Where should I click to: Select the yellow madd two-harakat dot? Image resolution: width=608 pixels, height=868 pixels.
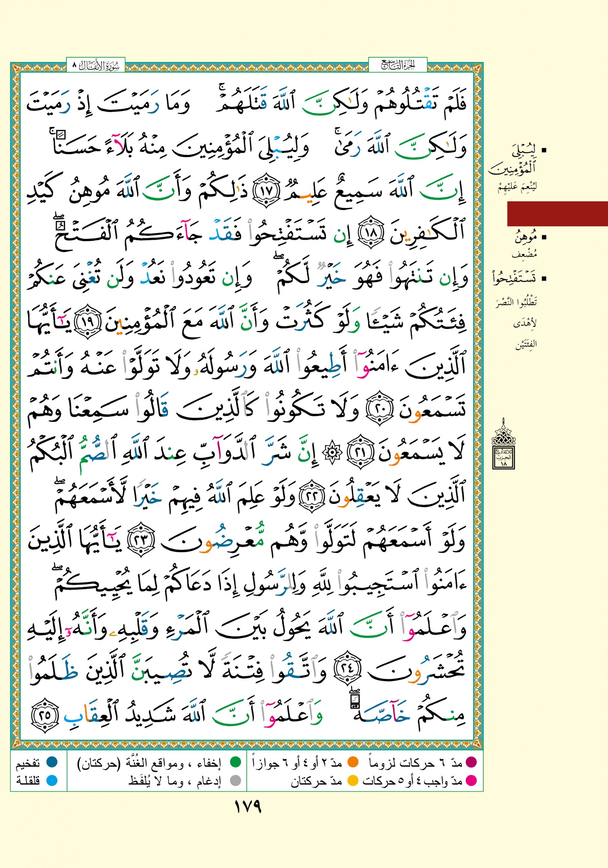(x=353, y=781)
